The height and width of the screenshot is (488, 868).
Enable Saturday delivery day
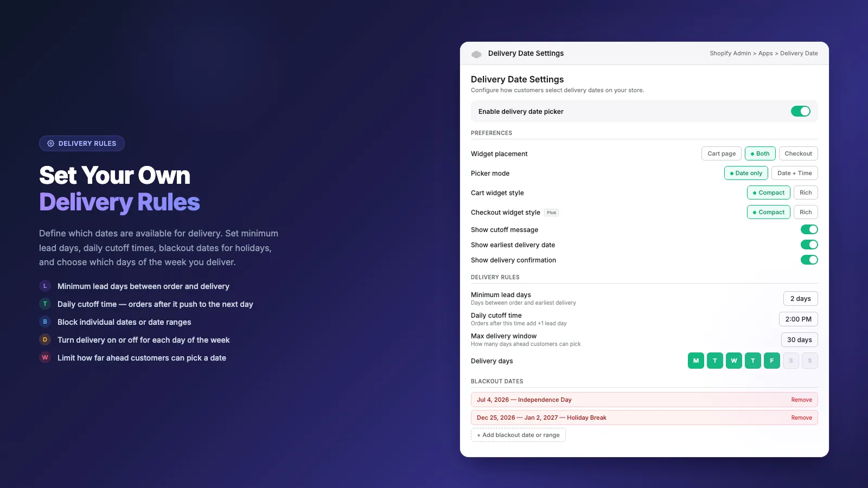[791, 361]
